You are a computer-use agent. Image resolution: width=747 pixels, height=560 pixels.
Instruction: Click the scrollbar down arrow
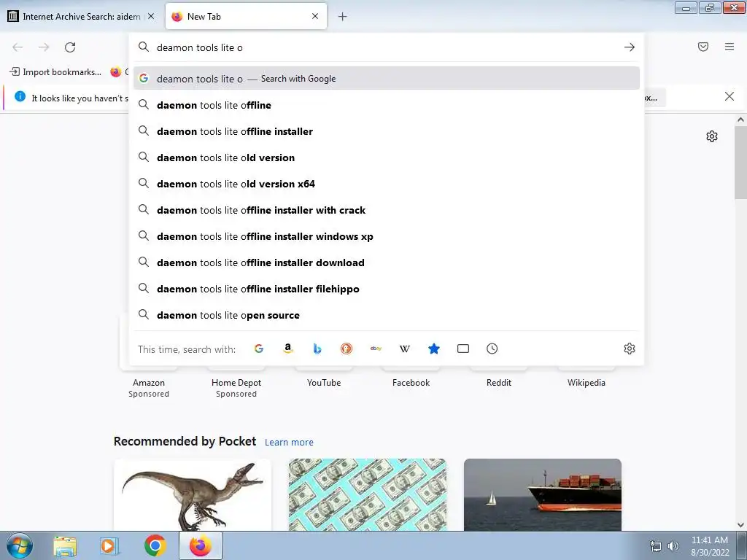pos(740,525)
